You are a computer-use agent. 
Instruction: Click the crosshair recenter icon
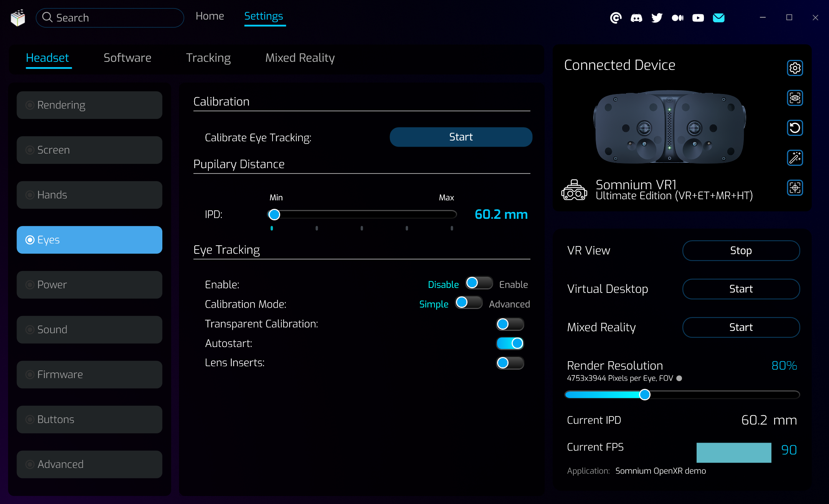(x=795, y=188)
